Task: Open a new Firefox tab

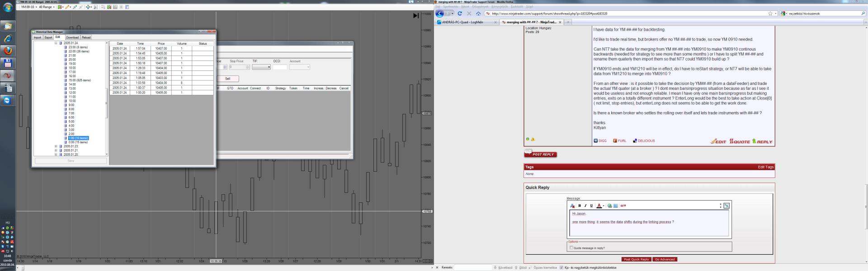Action: (568, 22)
